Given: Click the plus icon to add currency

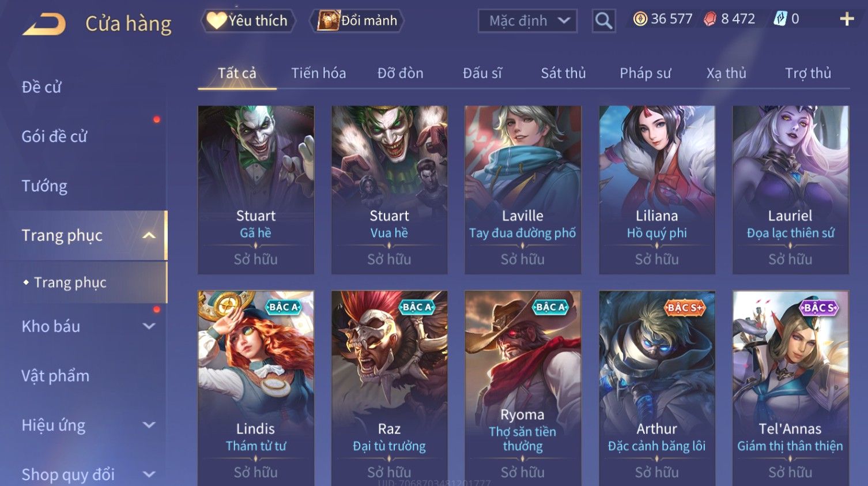Looking at the screenshot, I should (x=847, y=20).
